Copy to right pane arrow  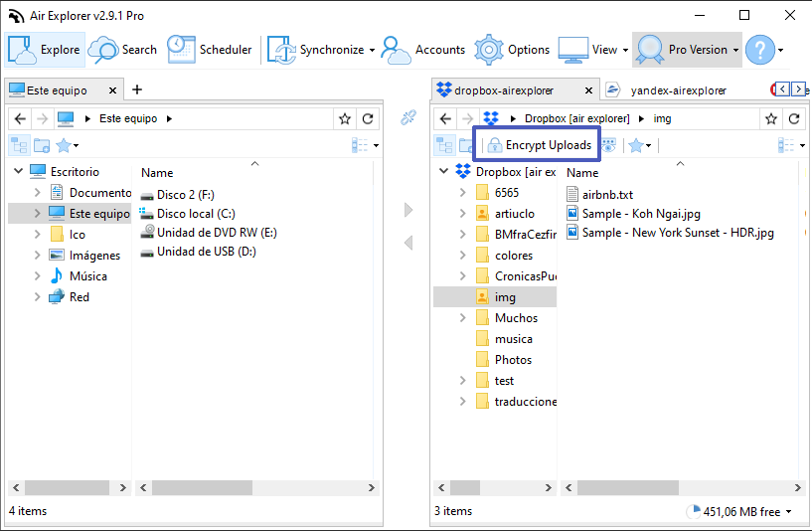point(408,210)
